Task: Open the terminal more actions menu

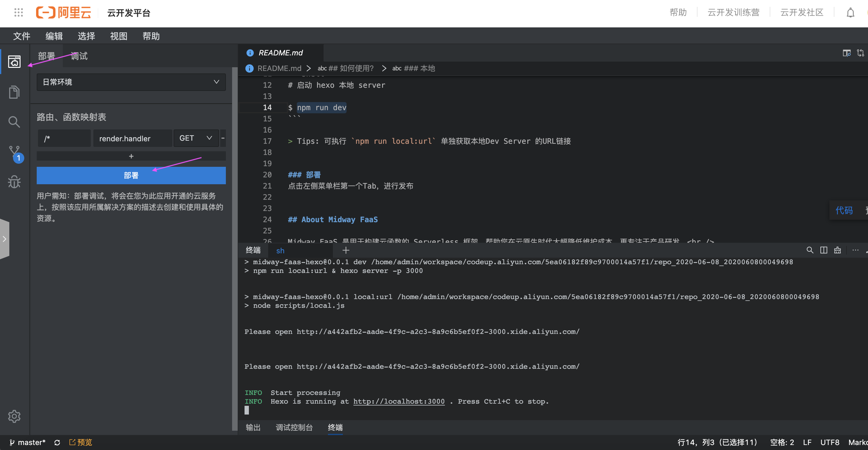Action: coord(855,250)
